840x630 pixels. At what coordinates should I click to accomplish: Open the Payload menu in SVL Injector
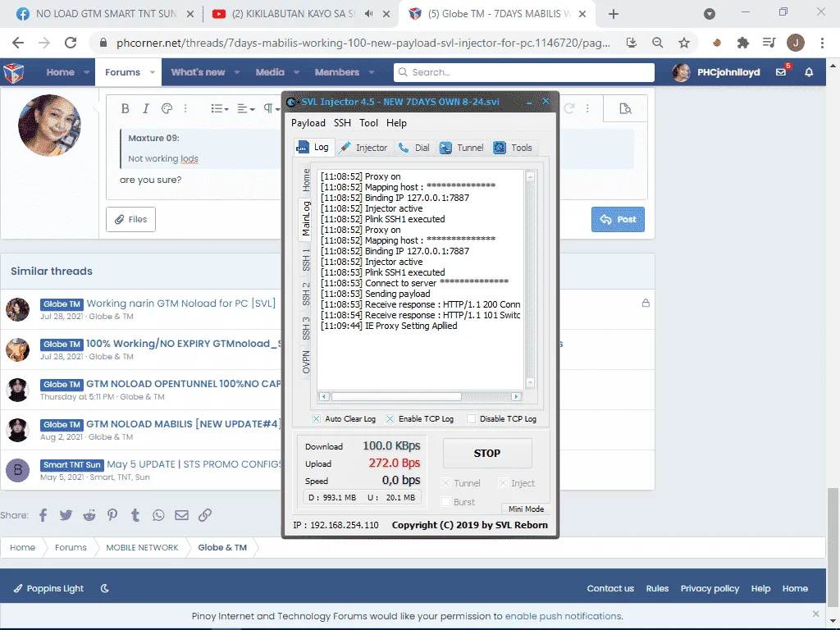308,123
